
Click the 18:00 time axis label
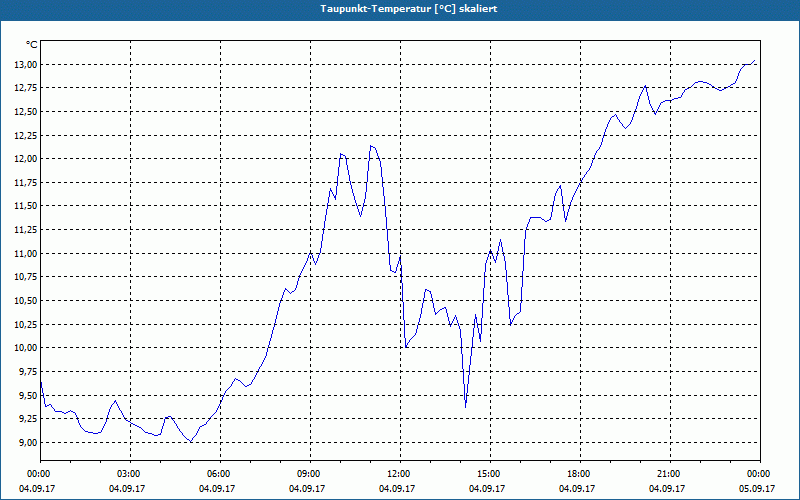[x=580, y=474]
